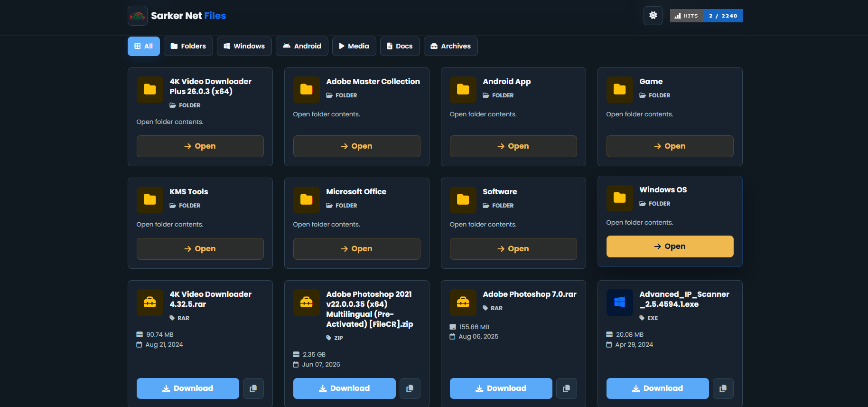Click the Microsoft Office folder icon

[307, 200]
